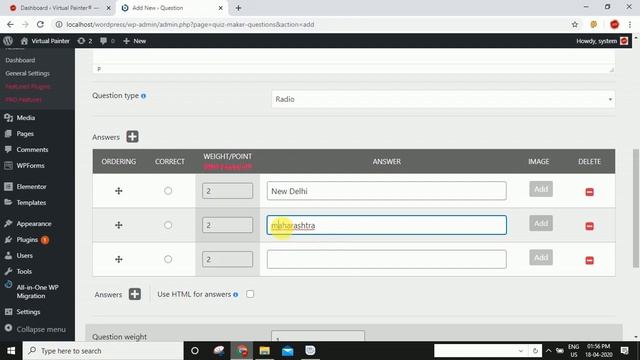Click the move icon in the maharashtra row
Screen dimensions: 640x360
coord(119,225)
